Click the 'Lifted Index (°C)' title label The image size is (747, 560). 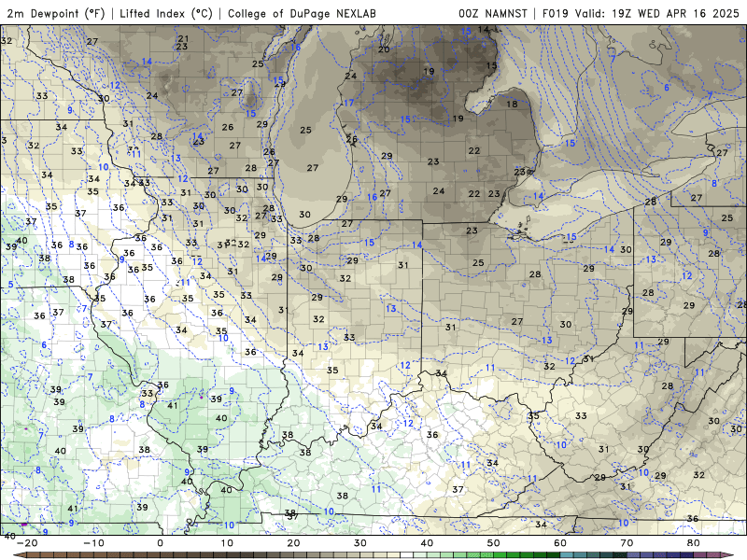pos(166,13)
